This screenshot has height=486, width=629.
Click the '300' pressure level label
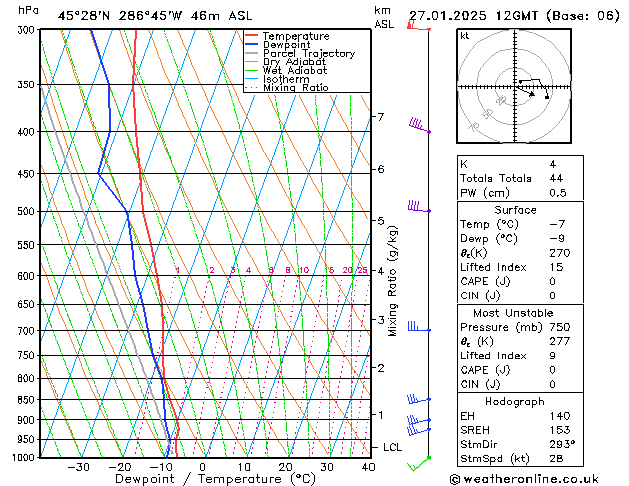[27, 30]
